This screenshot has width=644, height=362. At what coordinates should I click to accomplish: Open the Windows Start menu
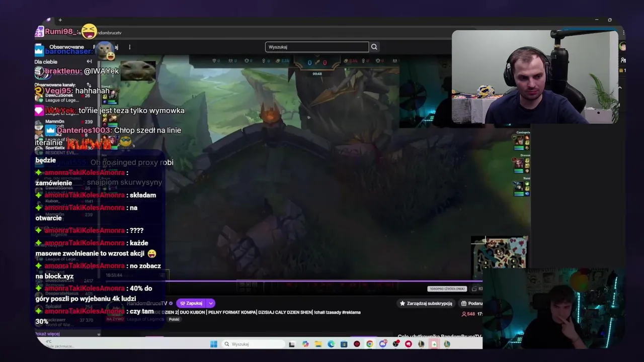click(x=213, y=344)
